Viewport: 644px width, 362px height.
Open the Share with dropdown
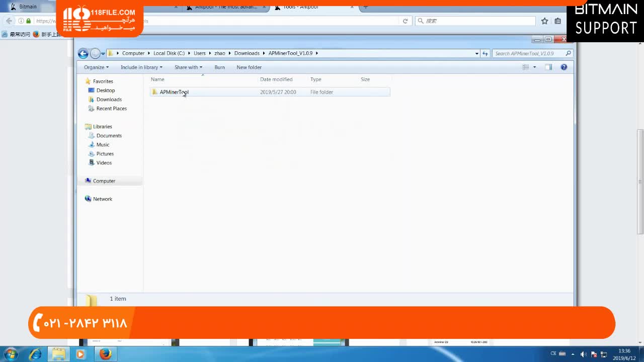click(x=188, y=67)
